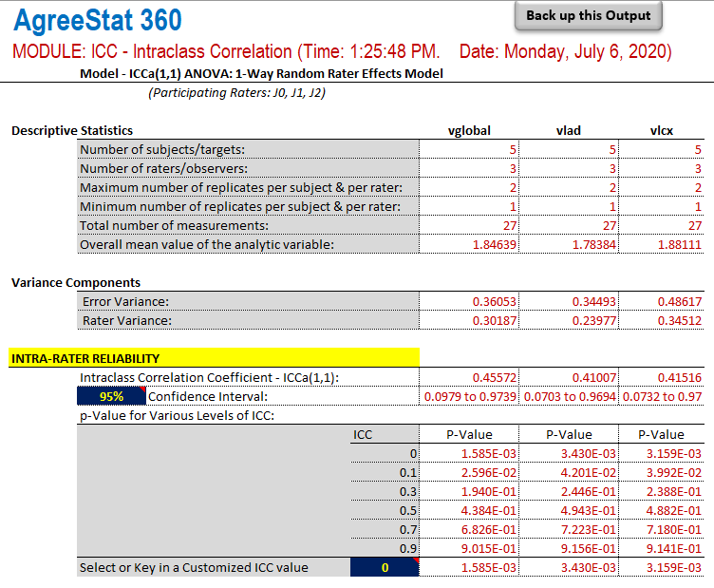714x588 pixels.
Task: Select the overall mean value 1.78384
Action: pos(594,244)
